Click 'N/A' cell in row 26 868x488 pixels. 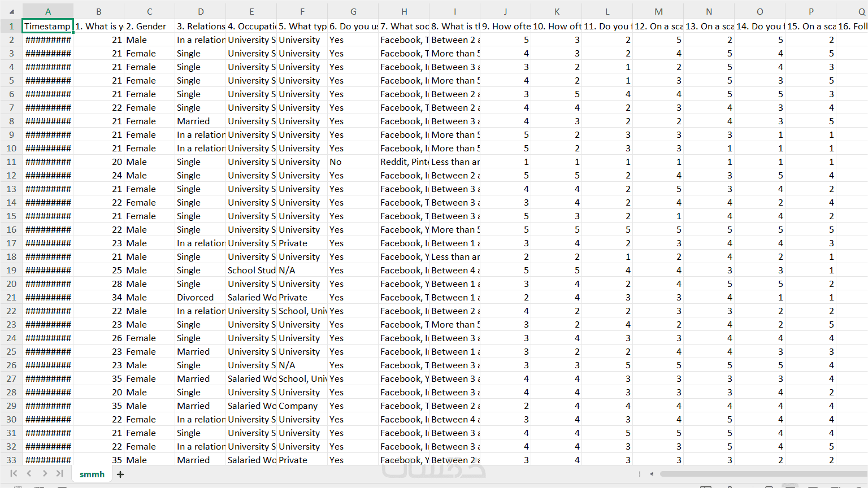tap(302, 365)
